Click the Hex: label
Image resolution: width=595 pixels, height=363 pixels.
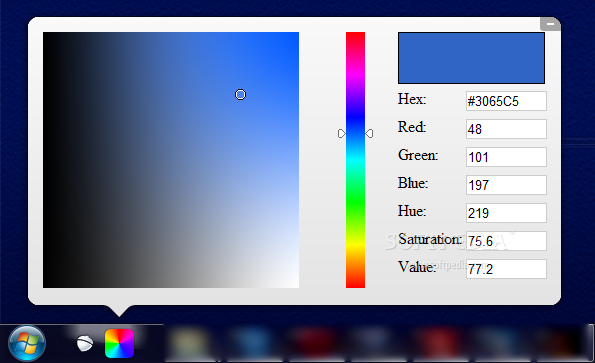[x=412, y=99]
